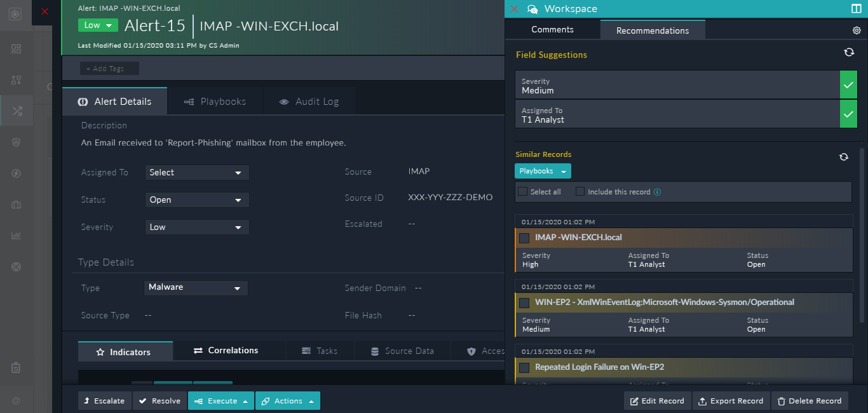This screenshot has height=413, width=868.
Task: Open the Low severity badge dropdown in header
Action: pyautogui.click(x=98, y=25)
